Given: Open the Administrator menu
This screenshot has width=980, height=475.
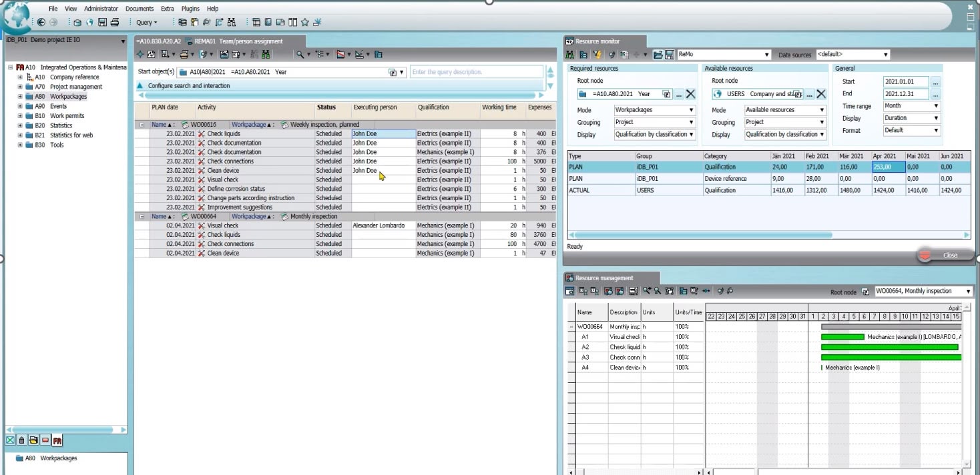Looking at the screenshot, I should (101, 9).
